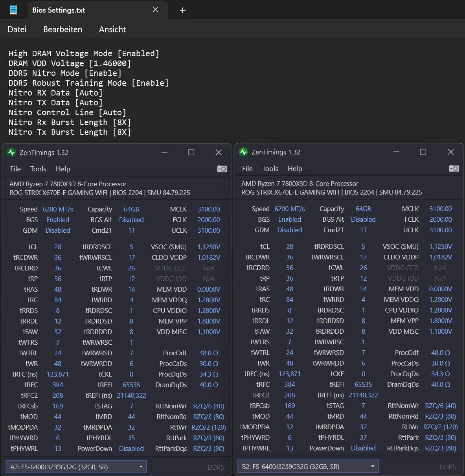The image size is (465, 476).
Task: Open Help menu in left ZenTimings window
Action: point(63,169)
